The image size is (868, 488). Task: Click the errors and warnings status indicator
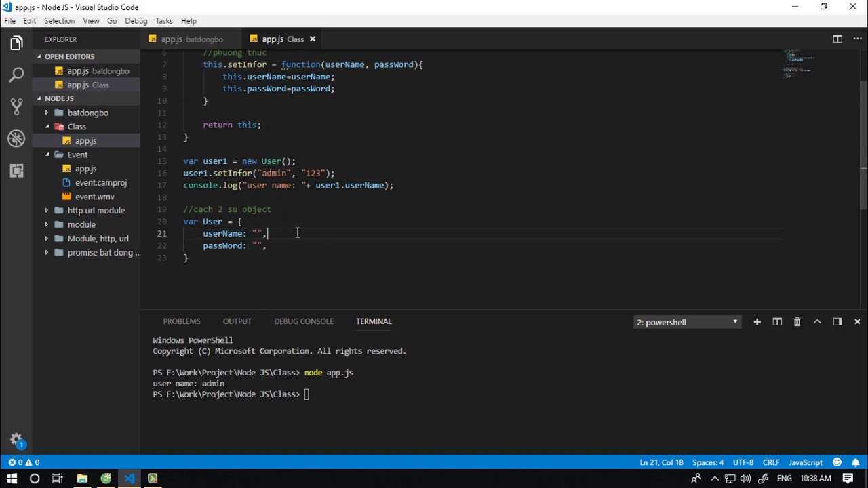click(24, 462)
